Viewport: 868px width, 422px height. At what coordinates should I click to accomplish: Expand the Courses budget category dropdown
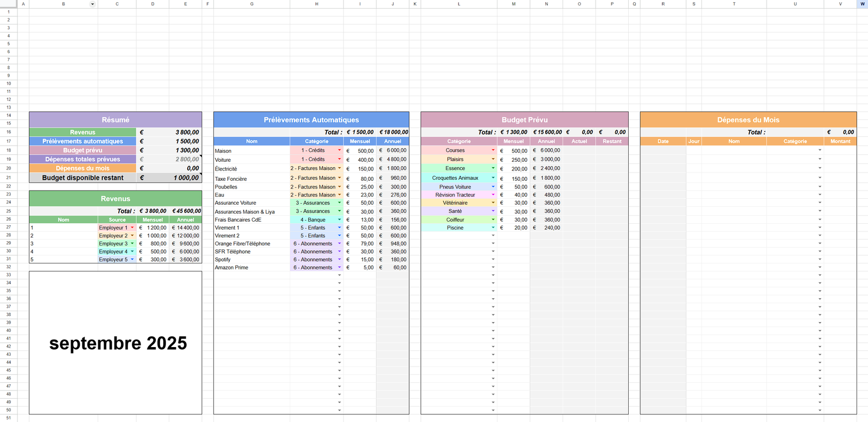pos(493,150)
